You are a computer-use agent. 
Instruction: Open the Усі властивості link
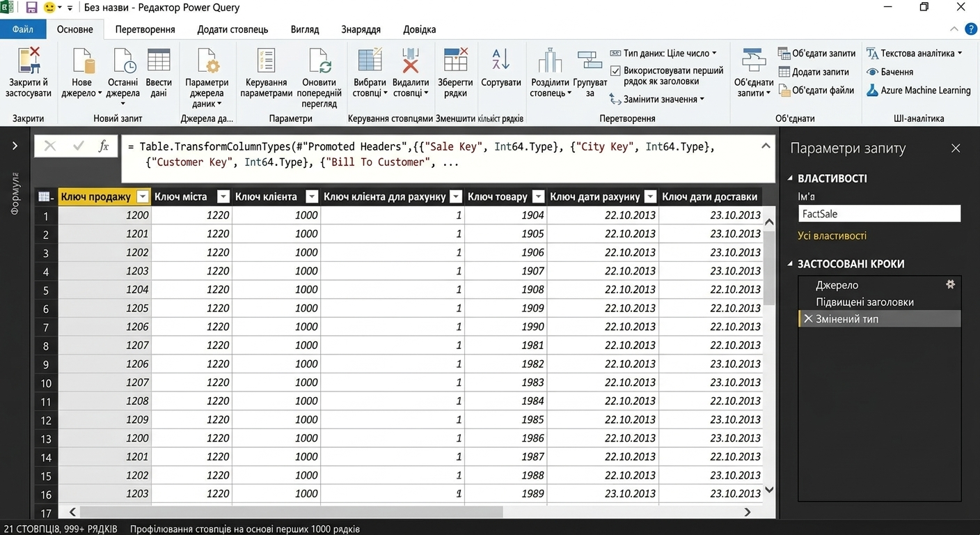832,235
